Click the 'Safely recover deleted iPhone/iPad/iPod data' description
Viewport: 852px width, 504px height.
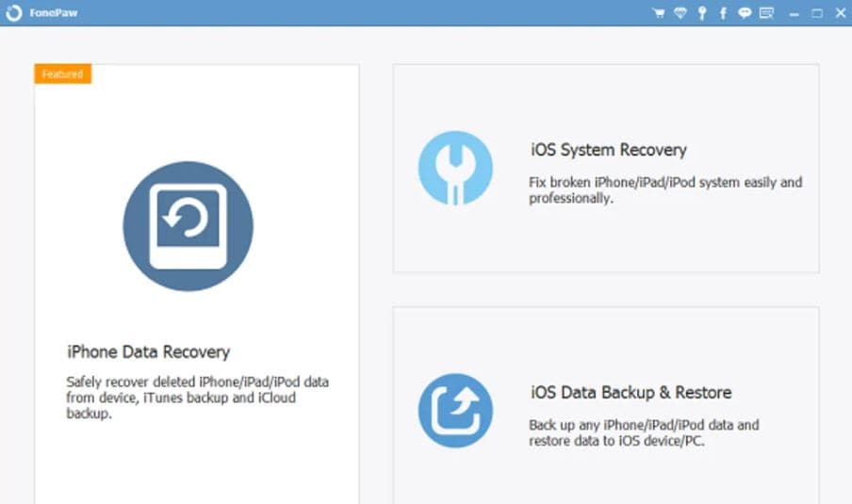tap(197, 398)
